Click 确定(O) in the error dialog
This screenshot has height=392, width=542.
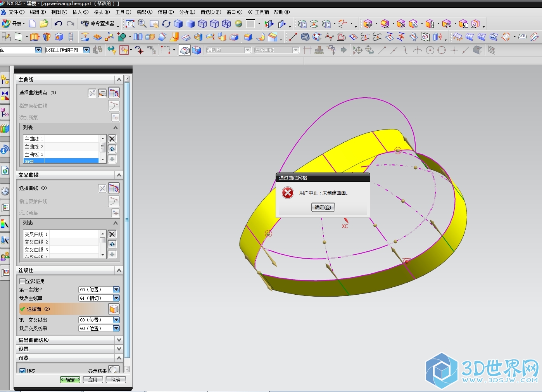click(323, 207)
